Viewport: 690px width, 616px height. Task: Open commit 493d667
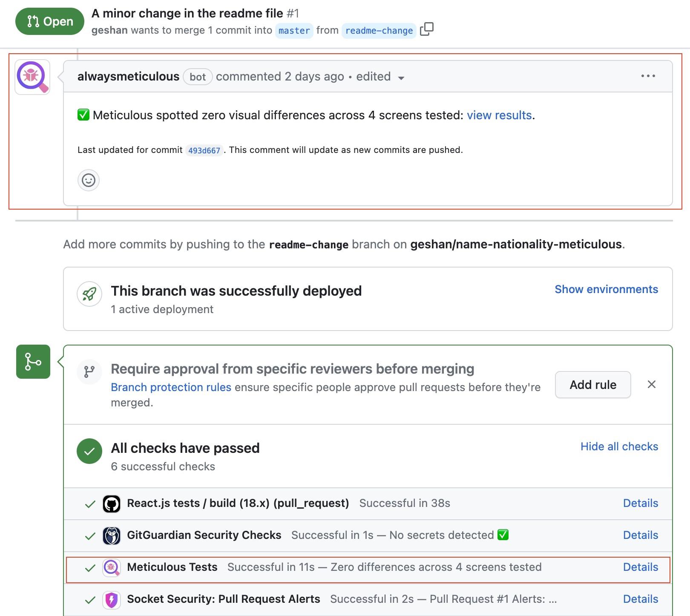[x=204, y=150]
